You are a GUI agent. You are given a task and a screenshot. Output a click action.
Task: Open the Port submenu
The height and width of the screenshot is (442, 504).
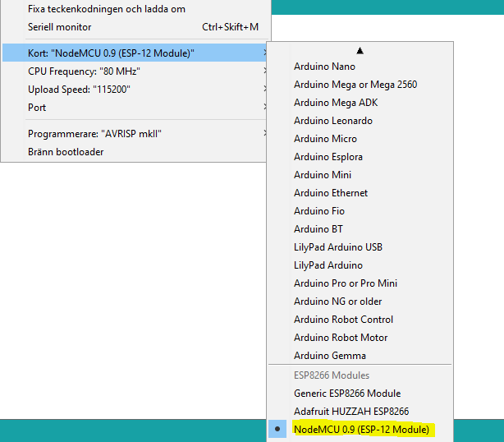pyautogui.click(x=135, y=107)
